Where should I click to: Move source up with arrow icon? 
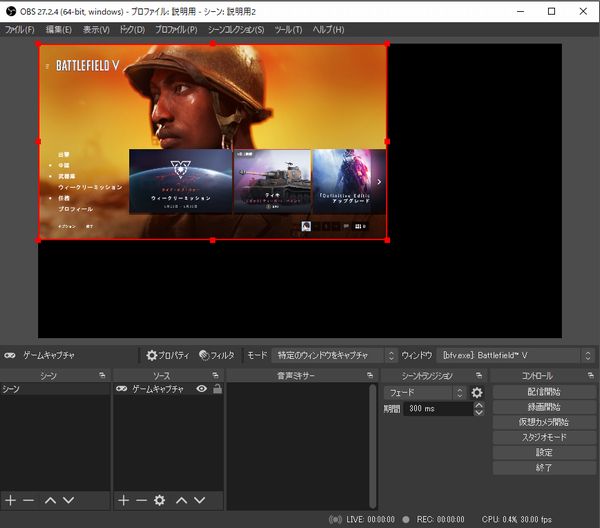tap(181, 500)
